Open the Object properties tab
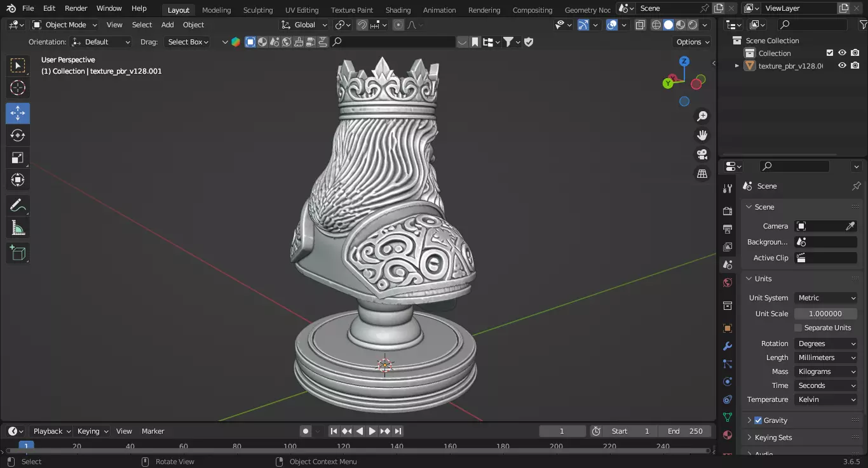This screenshot has height=468, width=868. tap(728, 328)
